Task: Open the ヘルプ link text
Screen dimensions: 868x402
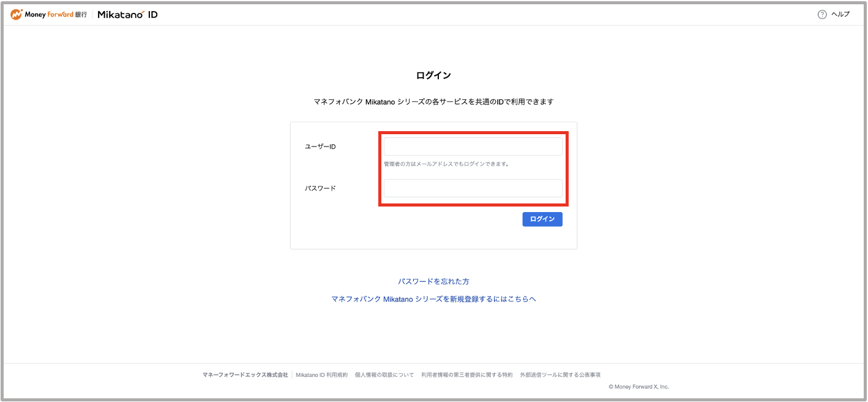Action: (840, 15)
